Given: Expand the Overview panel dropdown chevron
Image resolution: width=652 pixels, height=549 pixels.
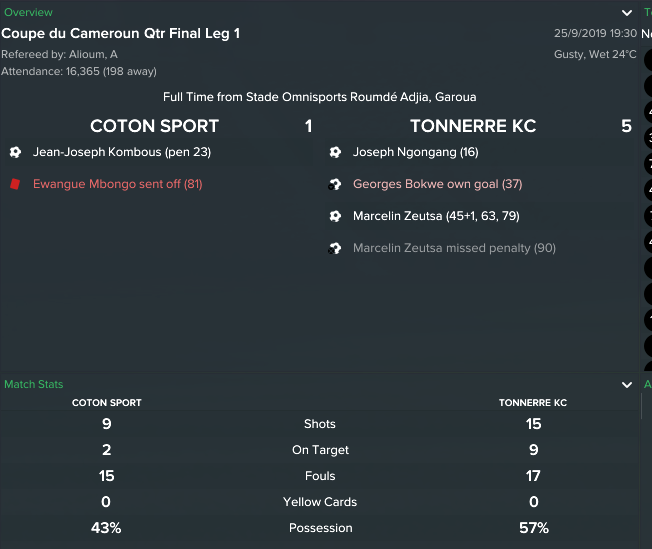Looking at the screenshot, I should (627, 13).
